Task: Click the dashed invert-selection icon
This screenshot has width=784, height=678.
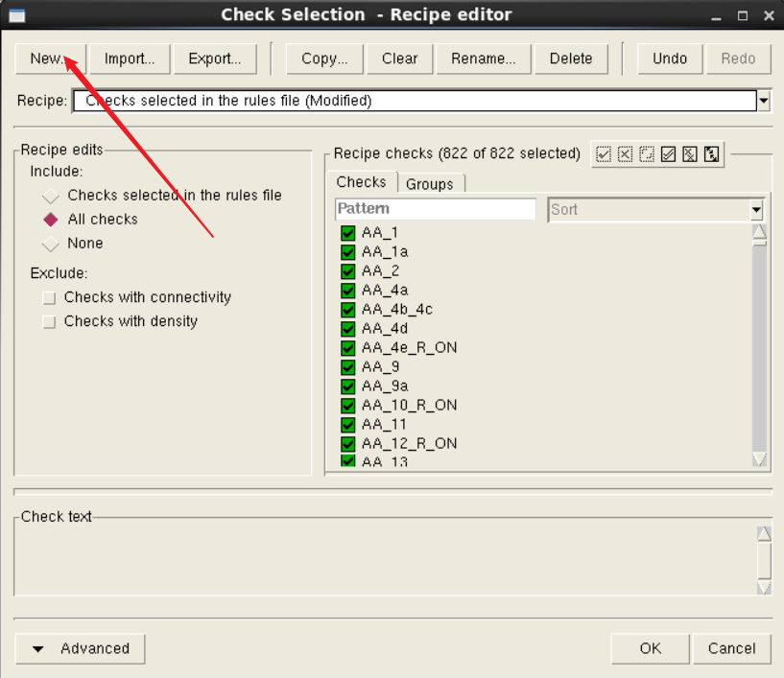Action: point(646,153)
